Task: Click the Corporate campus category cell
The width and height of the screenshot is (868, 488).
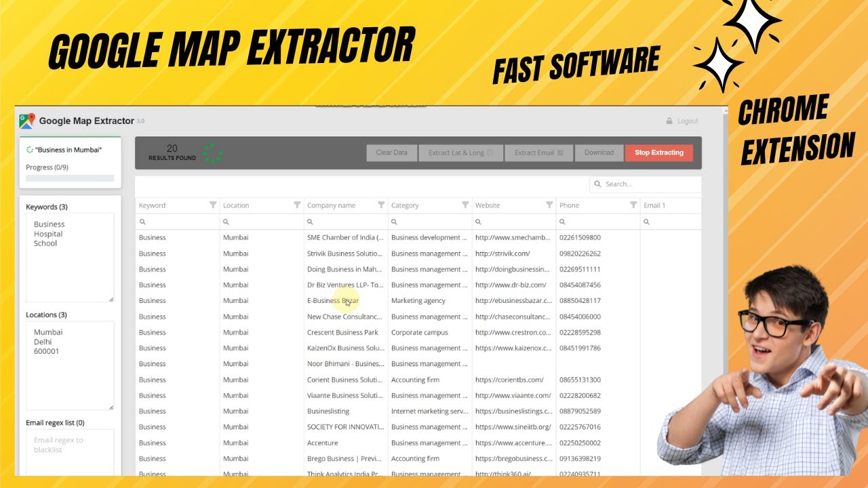Action: (430, 333)
